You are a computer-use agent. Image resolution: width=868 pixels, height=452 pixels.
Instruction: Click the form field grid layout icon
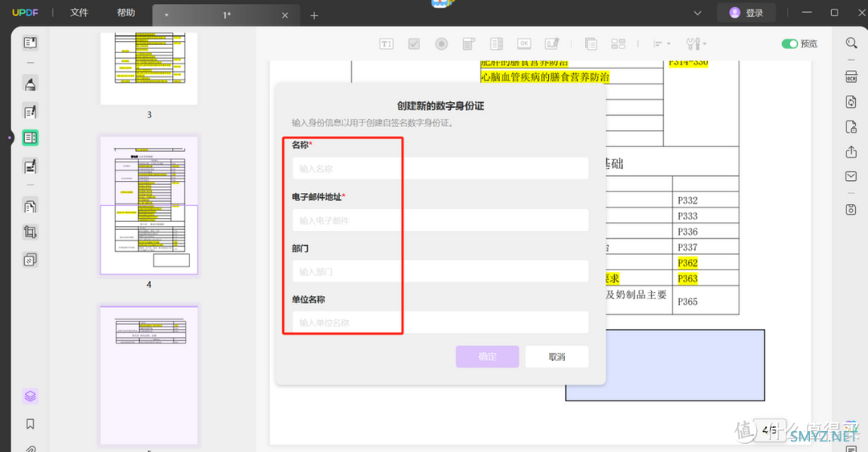point(618,43)
